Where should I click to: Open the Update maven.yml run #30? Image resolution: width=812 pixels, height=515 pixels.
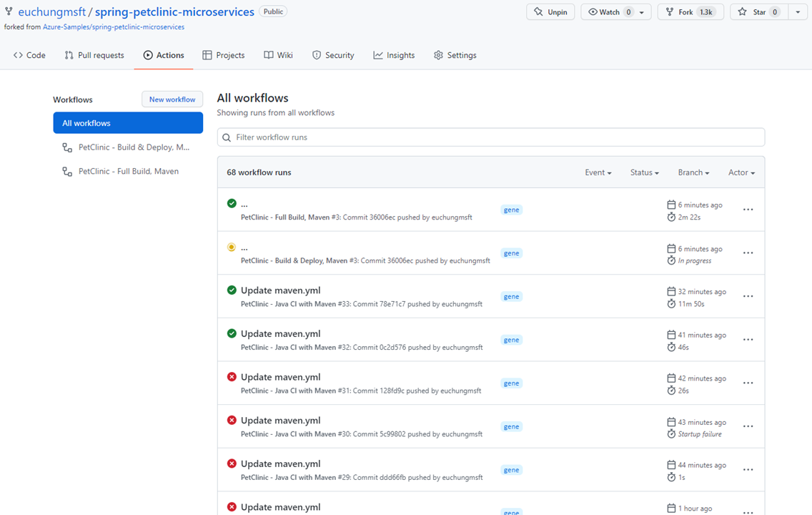(281, 420)
